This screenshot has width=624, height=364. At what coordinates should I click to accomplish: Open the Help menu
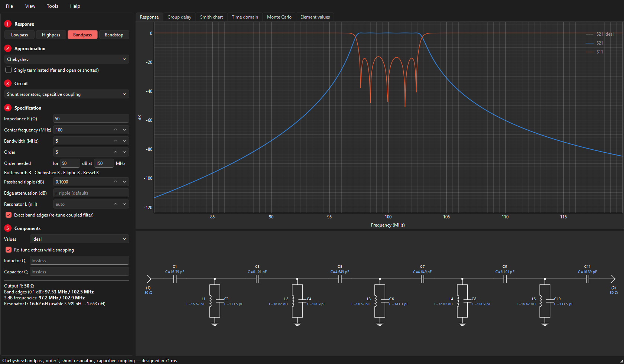(x=75, y=6)
